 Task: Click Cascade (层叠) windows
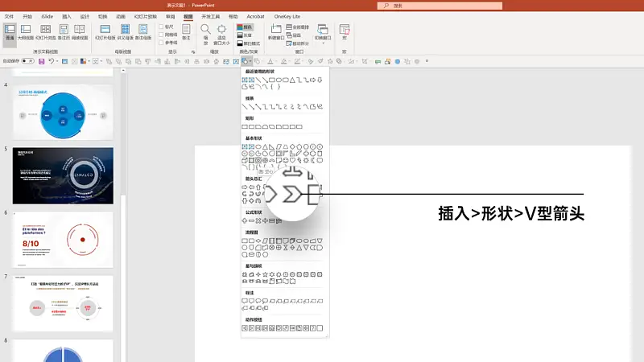tap(294, 35)
